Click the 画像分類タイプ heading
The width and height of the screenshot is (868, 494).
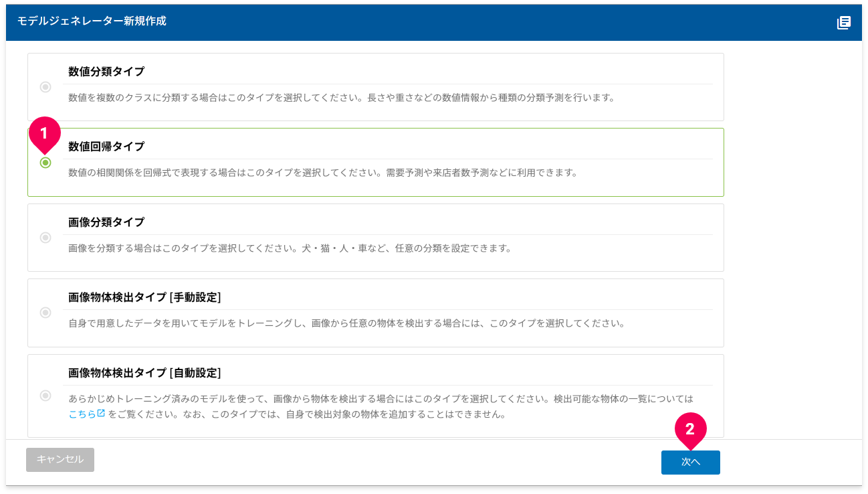pyautogui.click(x=106, y=222)
